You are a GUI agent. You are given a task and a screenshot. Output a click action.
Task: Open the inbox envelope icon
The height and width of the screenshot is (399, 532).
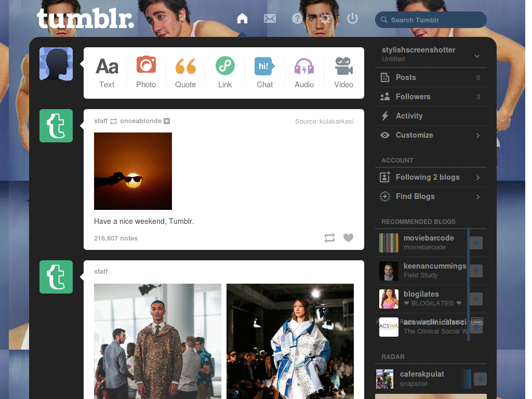click(270, 18)
